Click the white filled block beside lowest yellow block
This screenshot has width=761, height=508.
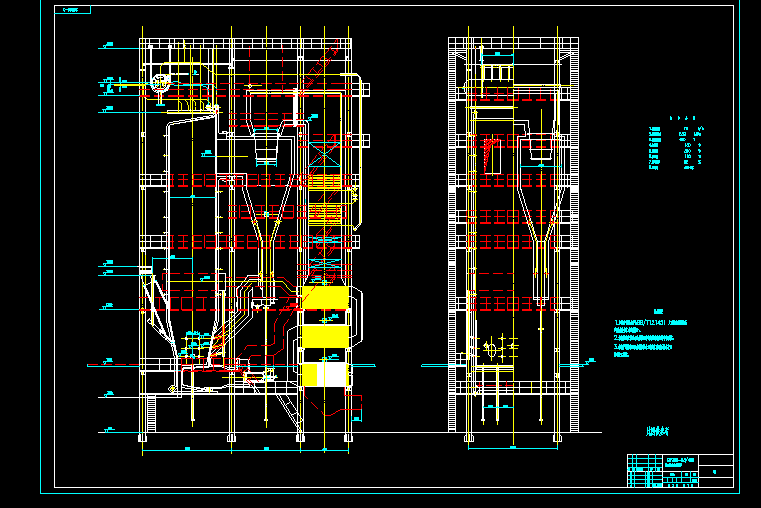point(332,375)
